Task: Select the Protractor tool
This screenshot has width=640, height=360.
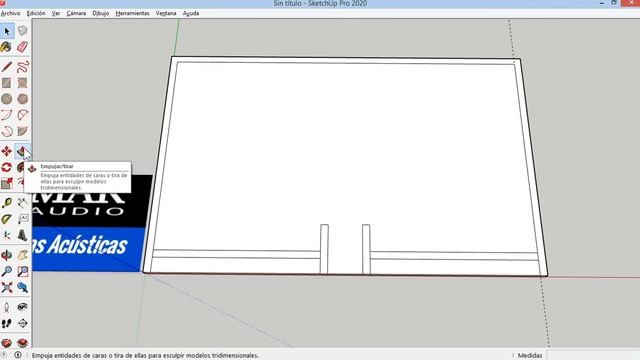Action: coord(7,219)
